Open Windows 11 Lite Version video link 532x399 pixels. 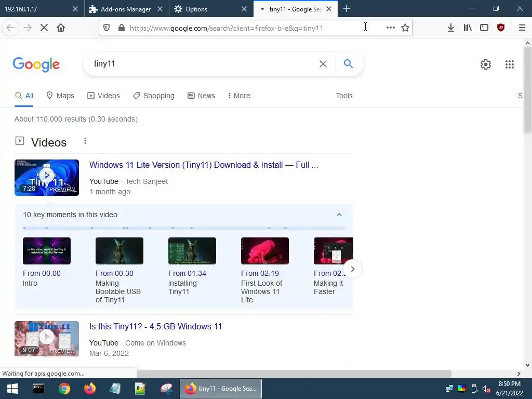click(x=204, y=165)
